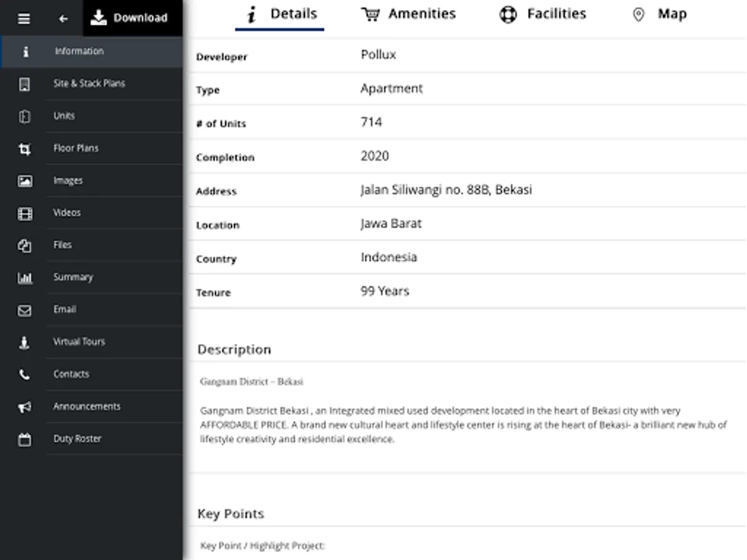Viewport: 747px width, 560px height.
Task: Click the Announcements megaphone icon
Action: click(25, 407)
